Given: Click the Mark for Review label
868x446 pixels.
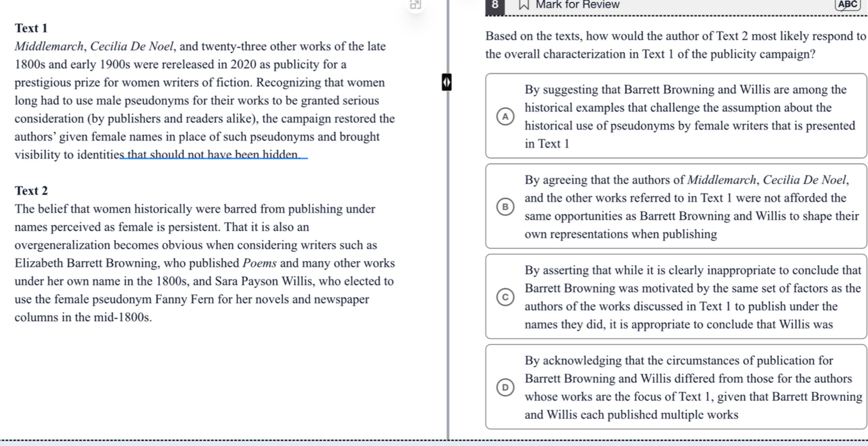Looking at the screenshot, I should (x=577, y=5).
